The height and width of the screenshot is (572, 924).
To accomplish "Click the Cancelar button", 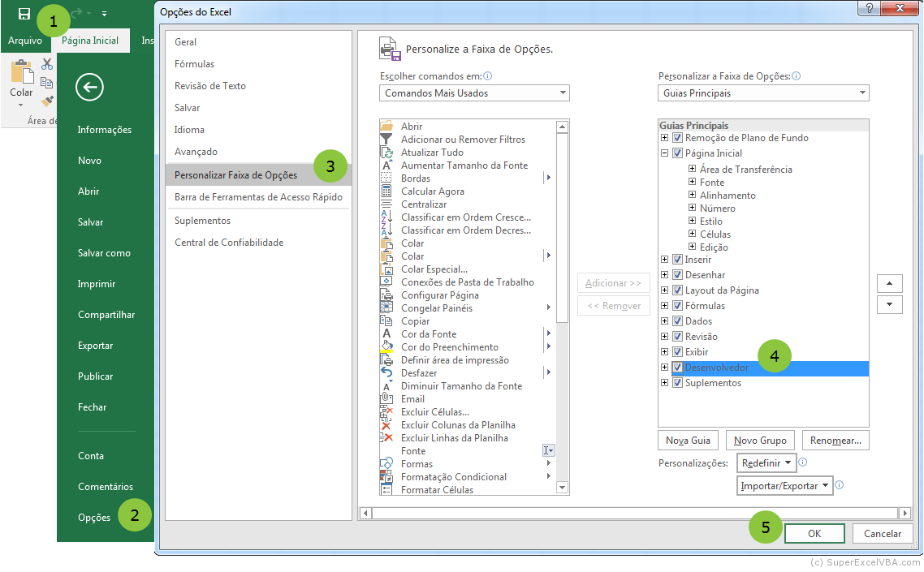I will (882, 533).
